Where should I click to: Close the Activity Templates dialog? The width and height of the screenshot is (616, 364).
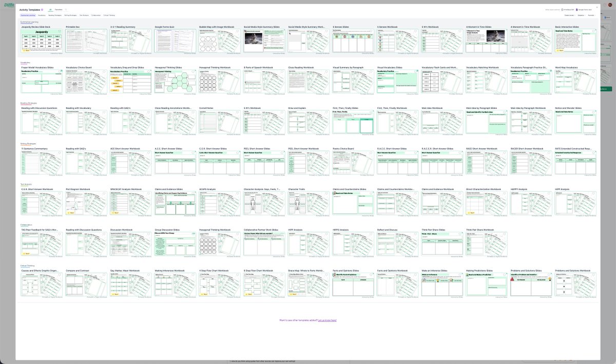597,7
